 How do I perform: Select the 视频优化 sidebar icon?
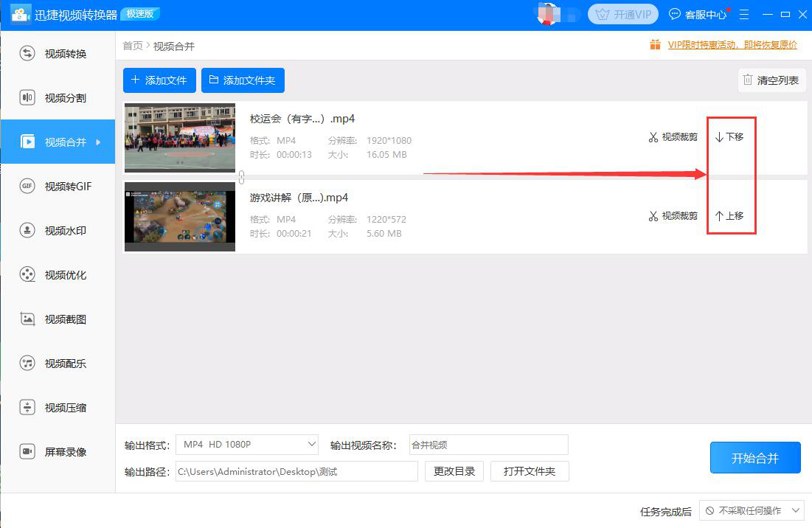pyautogui.click(x=27, y=275)
